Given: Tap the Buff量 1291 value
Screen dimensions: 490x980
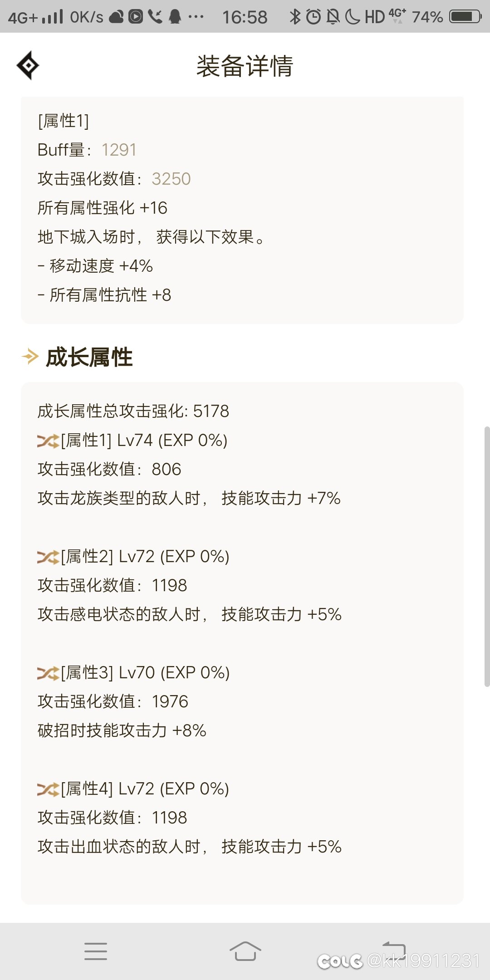Looking at the screenshot, I should 119,150.
